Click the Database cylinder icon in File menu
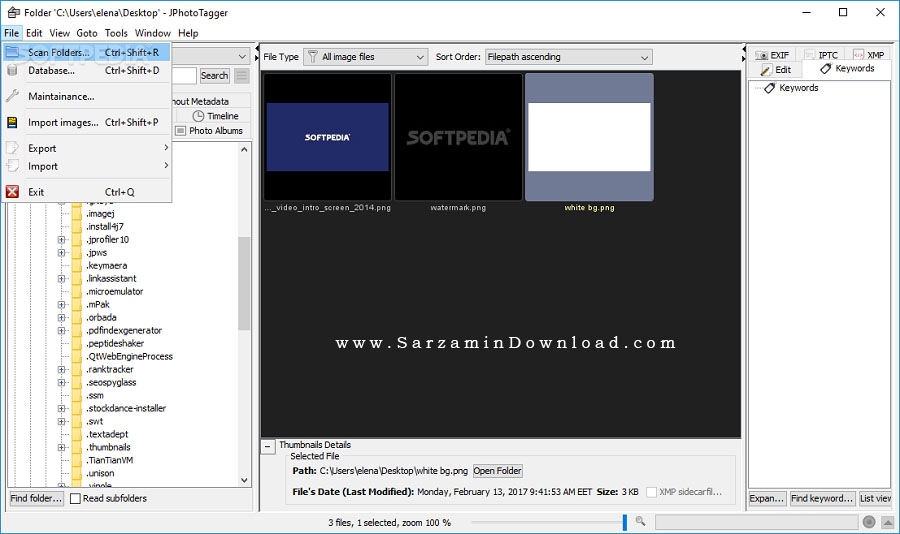The height and width of the screenshot is (534, 900). 12,71
